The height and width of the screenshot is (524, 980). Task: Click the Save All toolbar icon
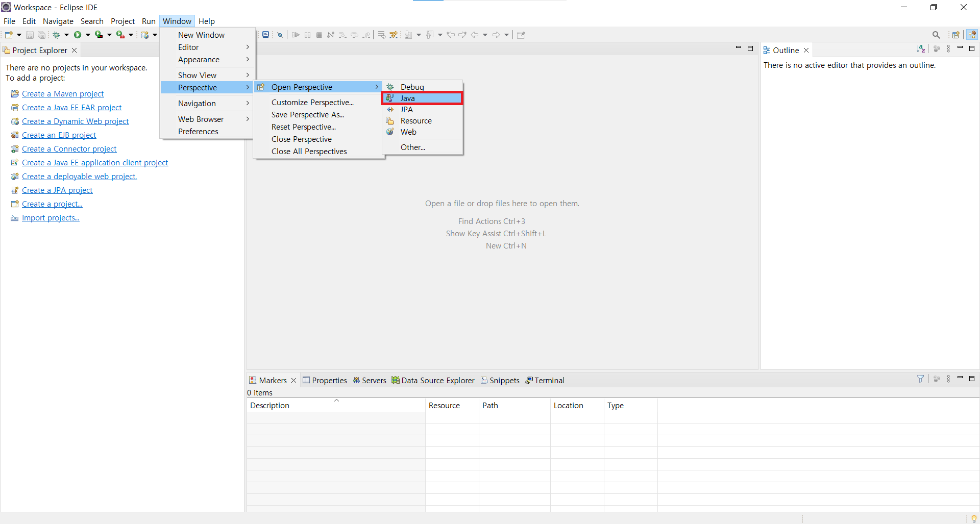click(x=42, y=35)
